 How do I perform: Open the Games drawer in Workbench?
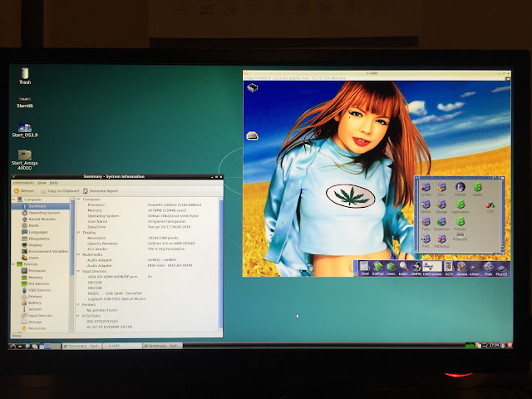click(477, 188)
